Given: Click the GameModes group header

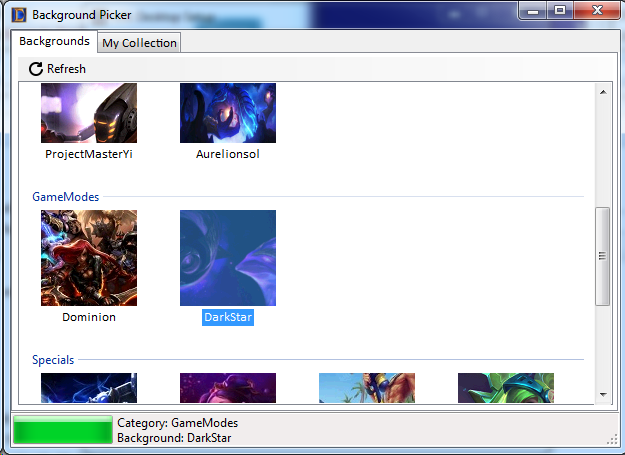Looking at the screenshot, I should [66, 197].
